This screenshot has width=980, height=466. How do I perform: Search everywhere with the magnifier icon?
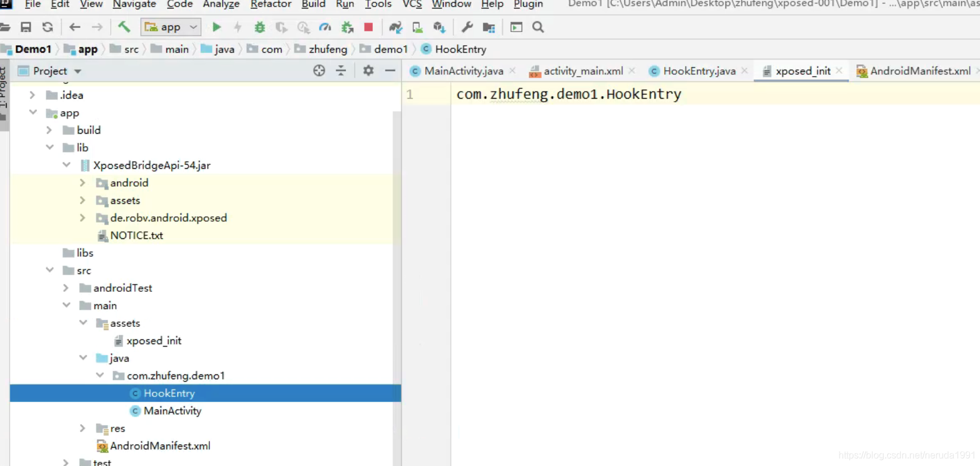538,27
